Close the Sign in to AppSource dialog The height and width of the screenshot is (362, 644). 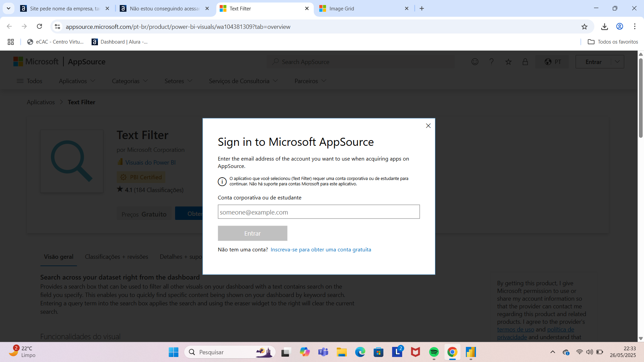coord(428,126)
